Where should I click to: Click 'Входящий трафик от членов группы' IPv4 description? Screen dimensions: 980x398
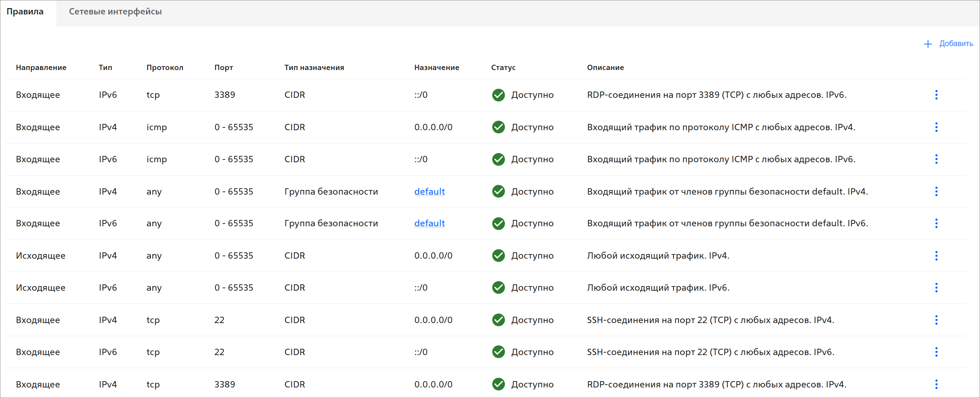[x=727, y=191]
